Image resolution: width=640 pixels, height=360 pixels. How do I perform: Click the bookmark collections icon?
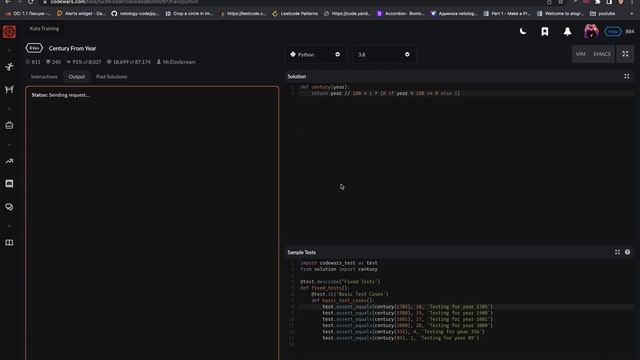[x=545, y=31]
